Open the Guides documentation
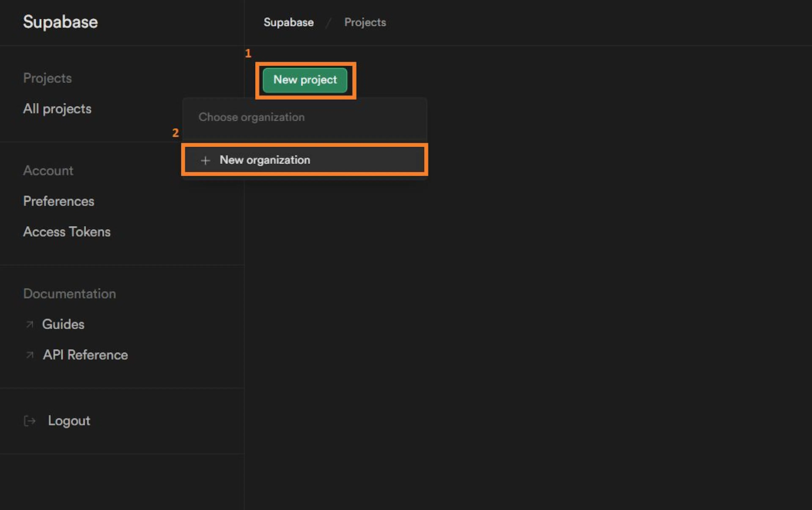 coord(63,324)
